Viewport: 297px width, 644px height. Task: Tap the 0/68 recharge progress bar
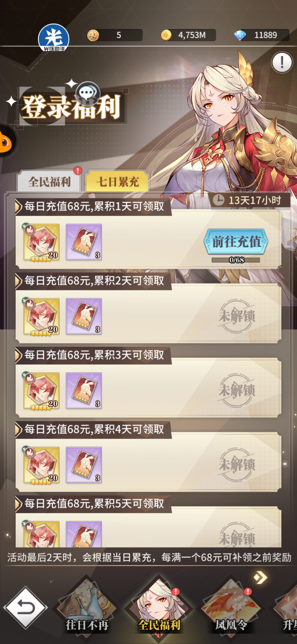tap(236, 260)
